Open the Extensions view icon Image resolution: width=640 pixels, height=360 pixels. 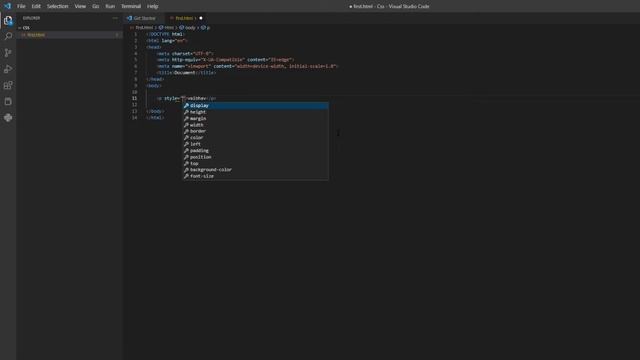coord(8,85)
